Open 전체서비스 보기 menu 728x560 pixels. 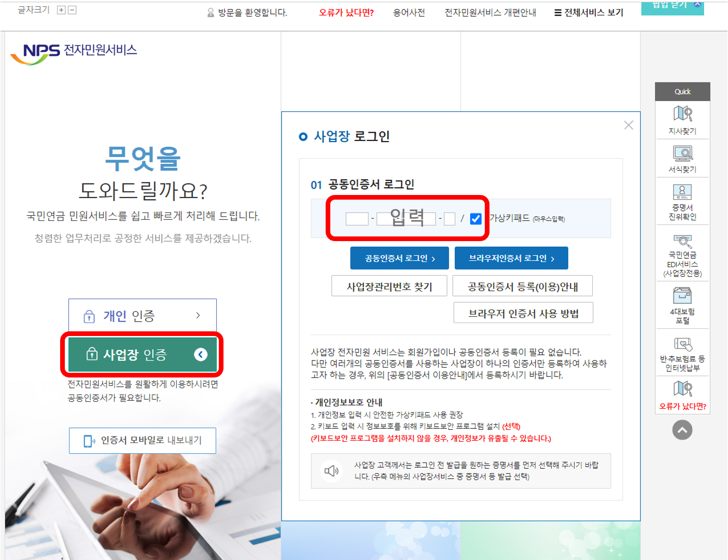pyautogui.click(x=587, y=12)
